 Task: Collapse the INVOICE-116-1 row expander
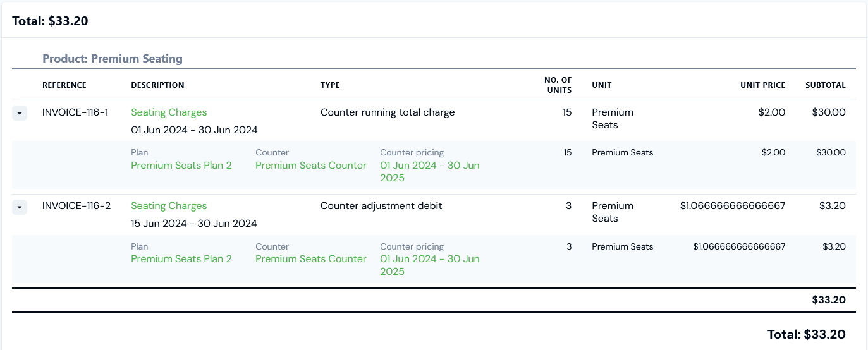[20, 113]
